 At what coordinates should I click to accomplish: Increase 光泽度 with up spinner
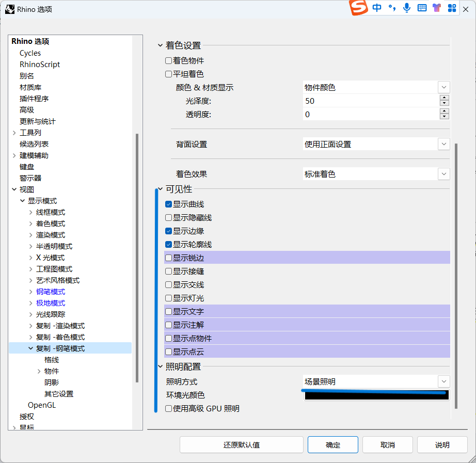pyautogui.click(x=445, y=98)
